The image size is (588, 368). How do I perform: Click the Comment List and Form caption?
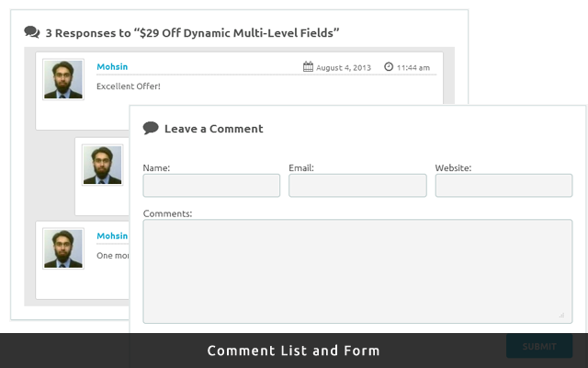294,351
